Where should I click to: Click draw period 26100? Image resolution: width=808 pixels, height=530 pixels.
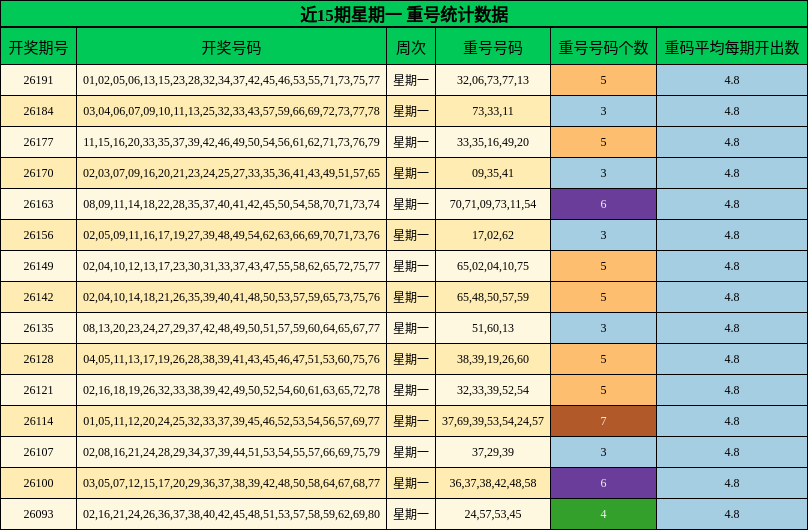(x=39, y=483)
